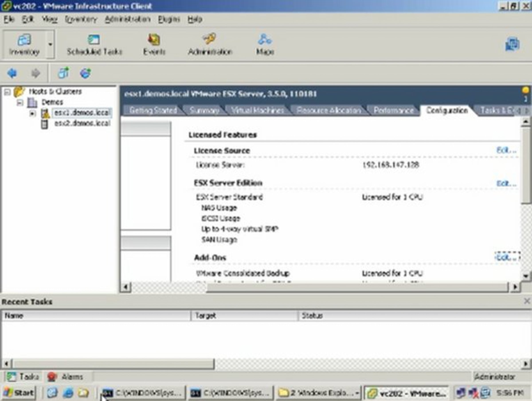Click the Configuration horizontal scrollbar left arrow
The width and height of the screenshot is (532, 401).
(x=125, y=287)
